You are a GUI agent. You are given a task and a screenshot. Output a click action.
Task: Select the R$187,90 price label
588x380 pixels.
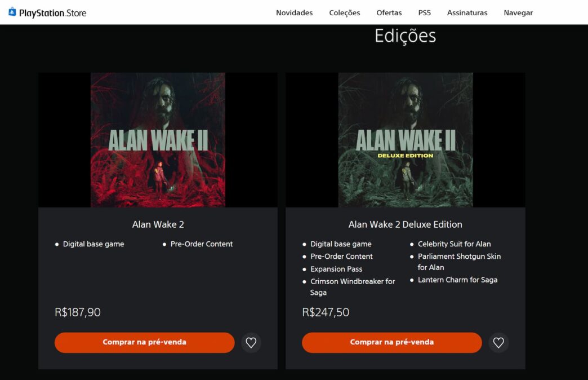click(78, 312)
